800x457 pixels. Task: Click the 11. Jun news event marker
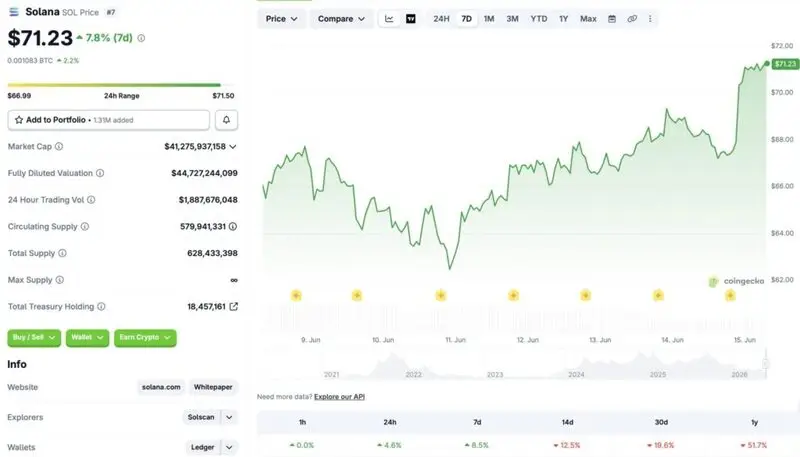click(x=441, y=295)
